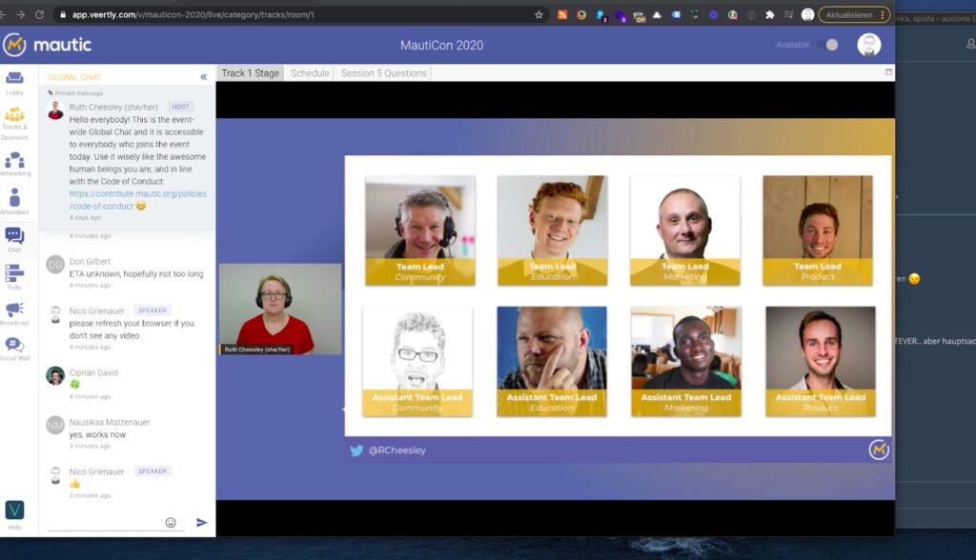
Task: Open the Networking area
Action: 14,164
